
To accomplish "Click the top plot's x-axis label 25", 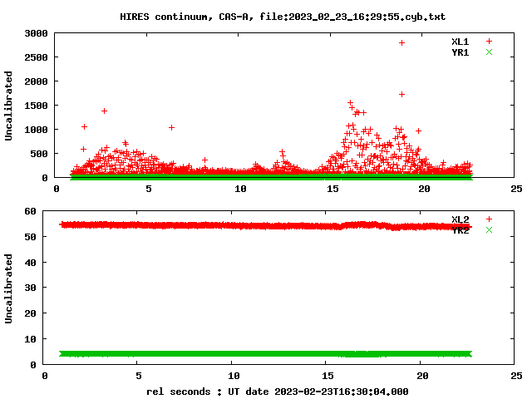I will [x=516, y=189].
